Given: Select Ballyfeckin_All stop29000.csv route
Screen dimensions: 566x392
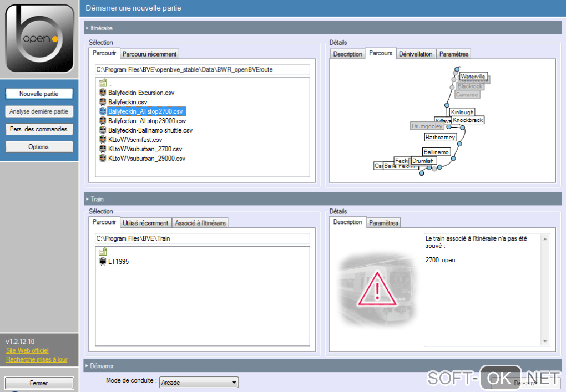Looking at the screenshot, I should pyautogui.click(x=147, y=121).
